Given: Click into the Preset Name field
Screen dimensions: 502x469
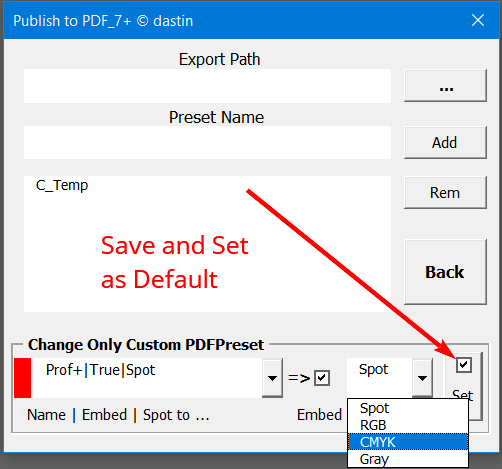Looking at the screenshot, I should (207, 143).
